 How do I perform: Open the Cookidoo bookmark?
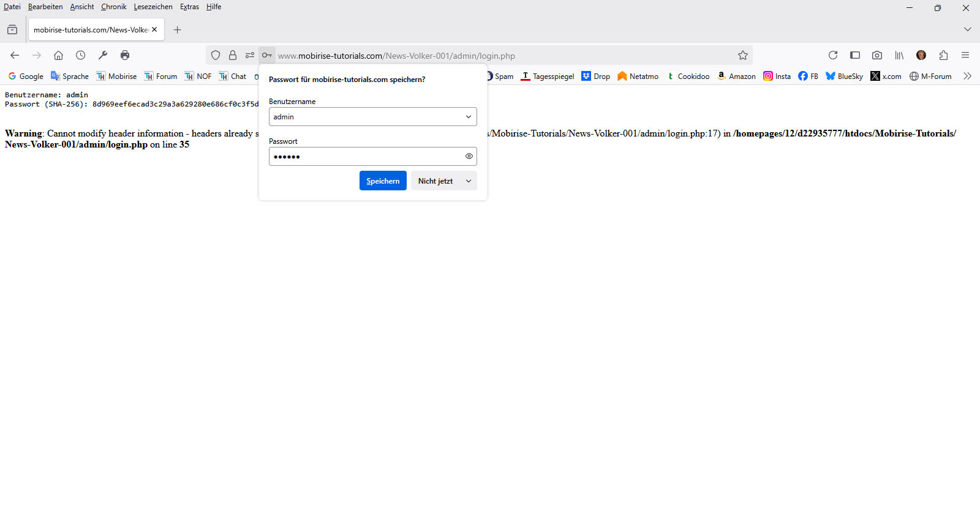(x=688, y=77)
